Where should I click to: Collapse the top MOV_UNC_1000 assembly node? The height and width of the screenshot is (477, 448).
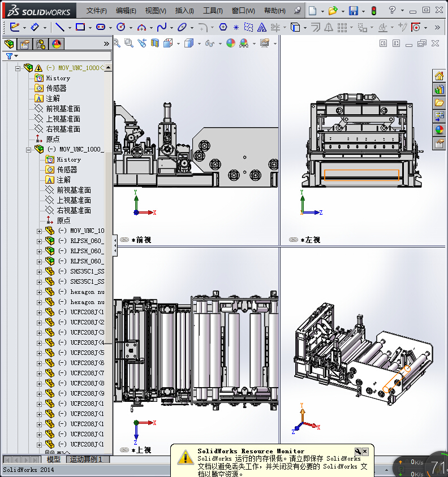18,68
